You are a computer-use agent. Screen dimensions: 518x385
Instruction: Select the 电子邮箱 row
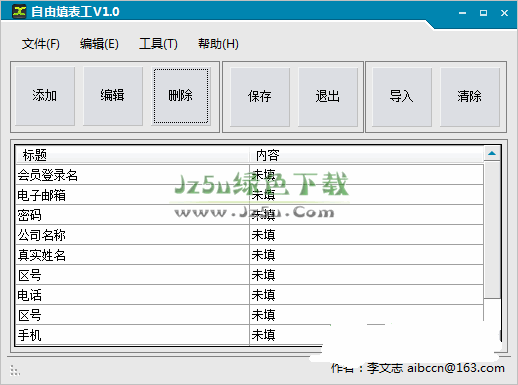click(x=249, y=195)
